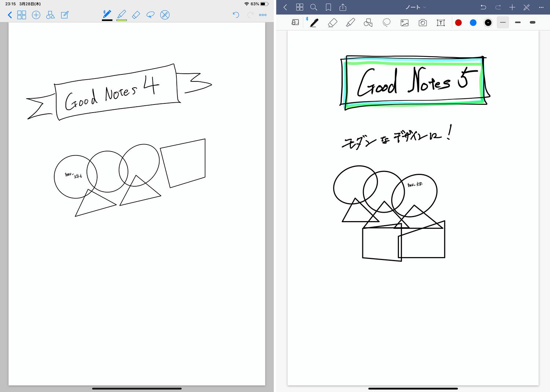This screenshot has width=550, height=392.
Task: Select the shapes tool in GoodNotes 5
Action: tap(368, 23)
